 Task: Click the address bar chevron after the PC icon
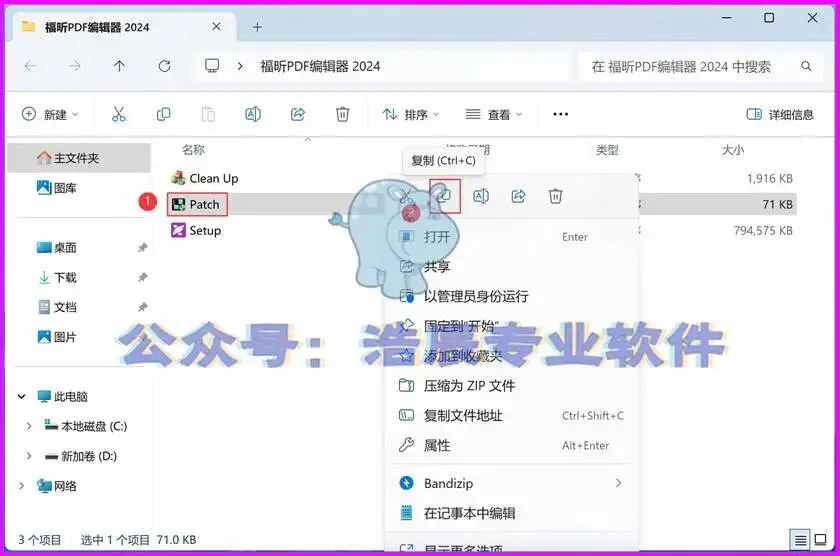click(240, 66)
